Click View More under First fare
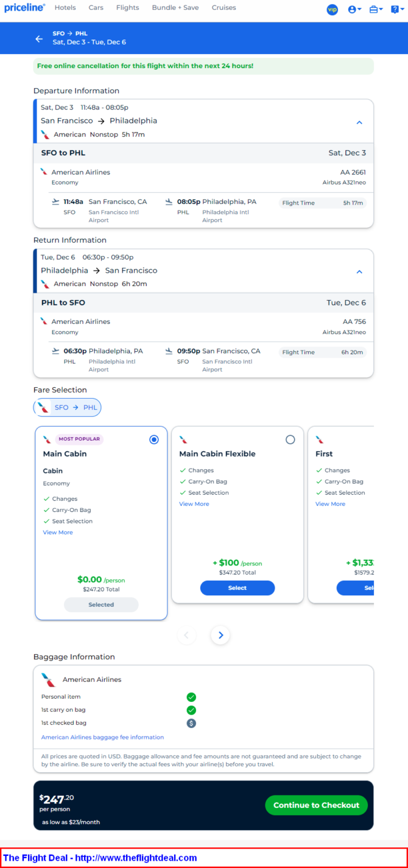Image resolution: width=408 pixels, height=868 pixels. click(x=331, y=504)
